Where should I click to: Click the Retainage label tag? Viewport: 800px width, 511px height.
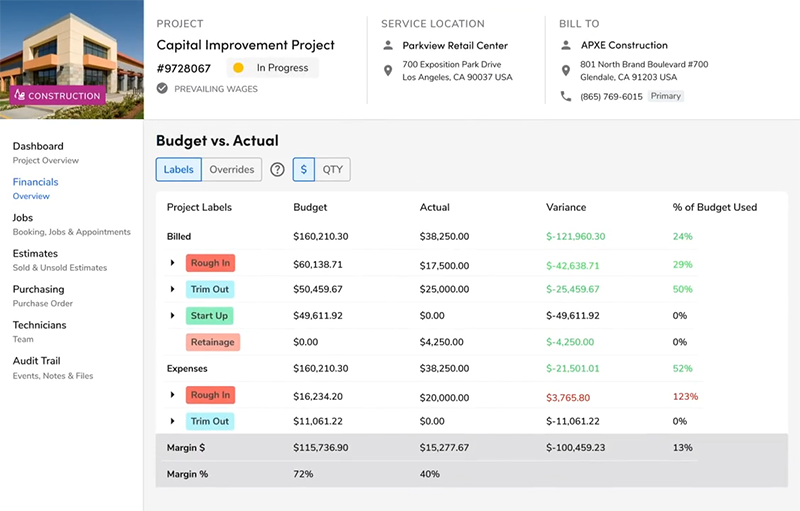click(212, 342)
